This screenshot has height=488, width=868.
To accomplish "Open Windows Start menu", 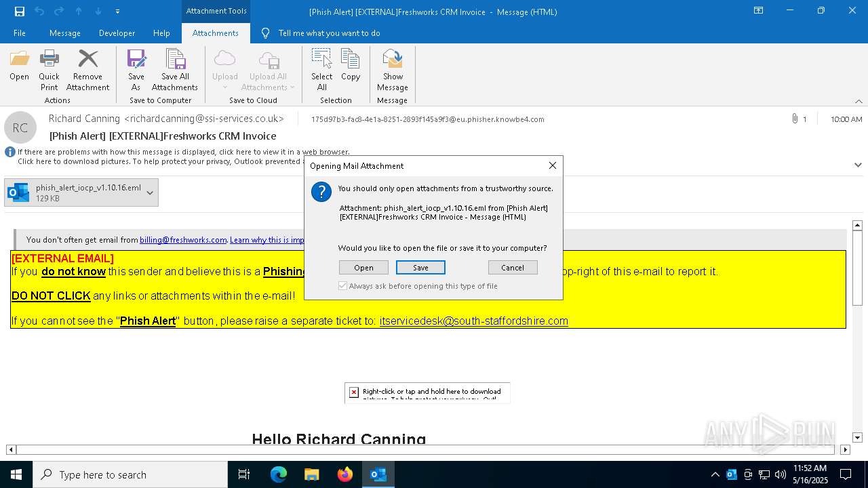I will tap(16, 474).
